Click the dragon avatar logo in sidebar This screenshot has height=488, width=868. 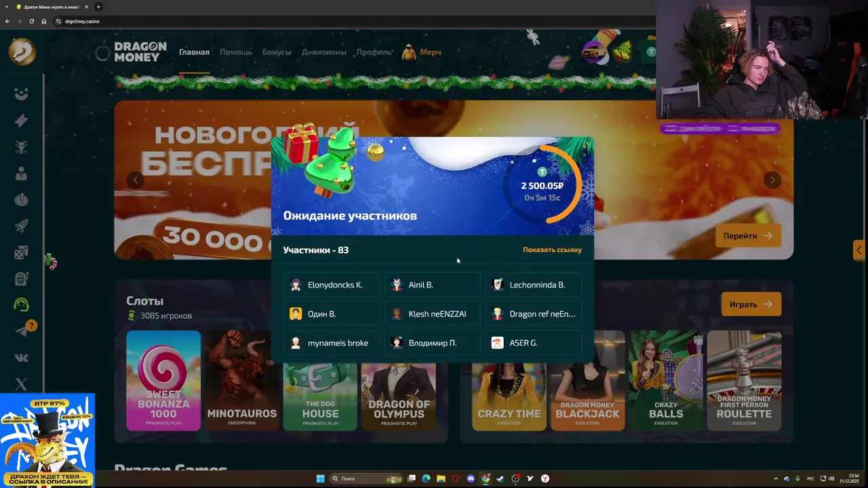pyautogui.click(x=22, y=51)
